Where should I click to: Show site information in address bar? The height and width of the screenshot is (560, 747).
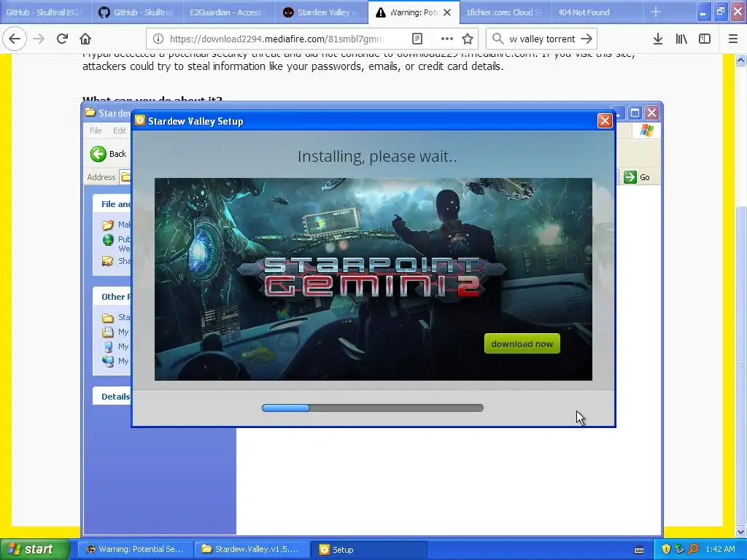coord(158,39)
